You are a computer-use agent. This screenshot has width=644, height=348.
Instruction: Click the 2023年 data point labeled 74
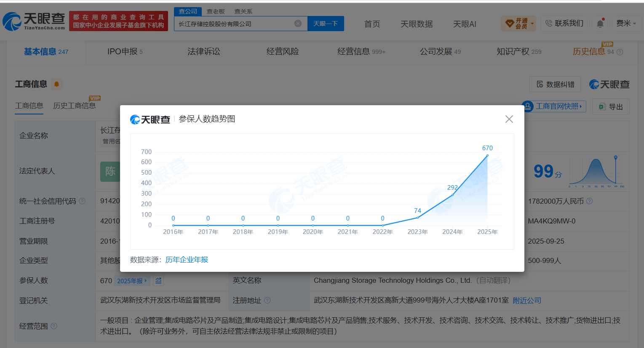pyautogui.click(x=417, y=218)
